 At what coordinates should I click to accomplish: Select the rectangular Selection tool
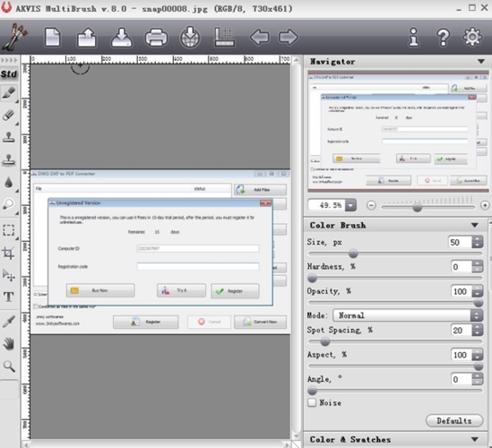click(9, 230)
